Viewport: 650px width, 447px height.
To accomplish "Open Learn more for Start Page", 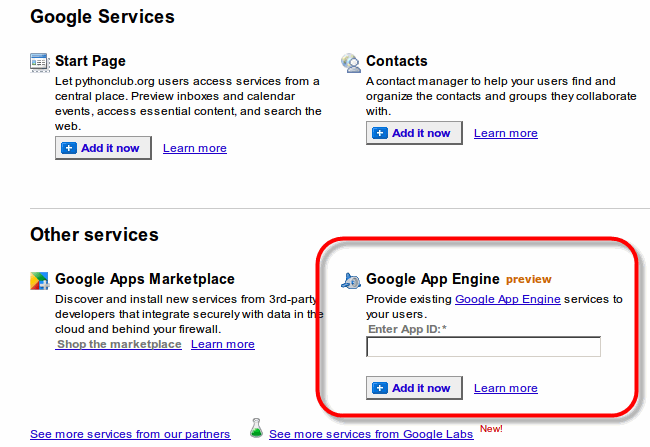I will click(195, 148).
